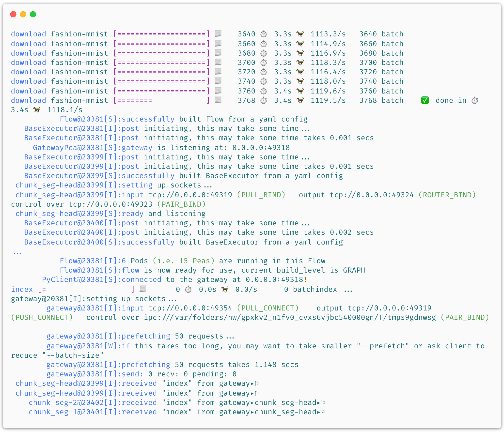Click the yellow minimize window button
The height and width of the screenshot is (432, 504).
(23, 14)
